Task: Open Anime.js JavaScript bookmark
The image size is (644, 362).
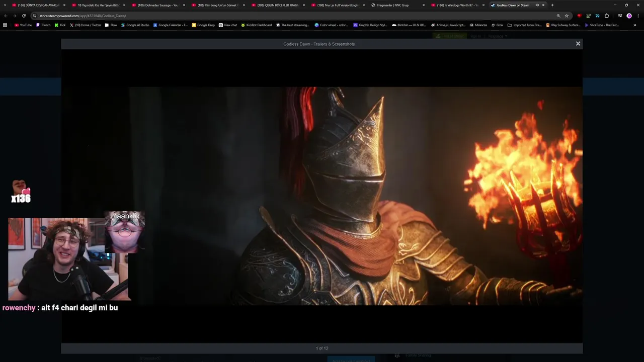Action: tap(448, 25)
